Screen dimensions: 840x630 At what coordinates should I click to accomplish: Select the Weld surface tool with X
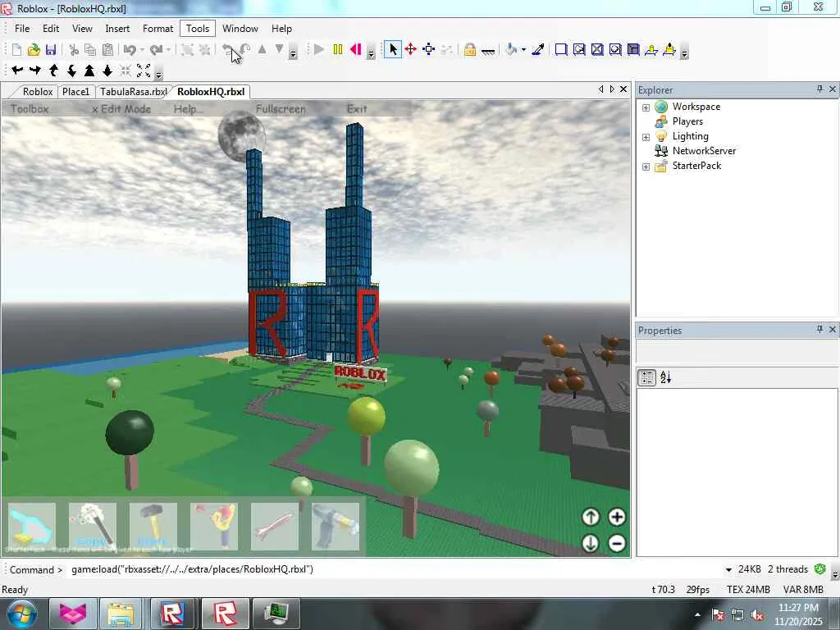[597, 50]
